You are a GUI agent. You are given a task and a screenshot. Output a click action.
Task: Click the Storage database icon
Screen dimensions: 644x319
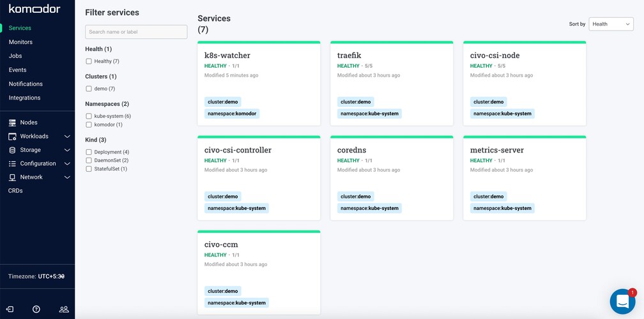click(12, 150)
